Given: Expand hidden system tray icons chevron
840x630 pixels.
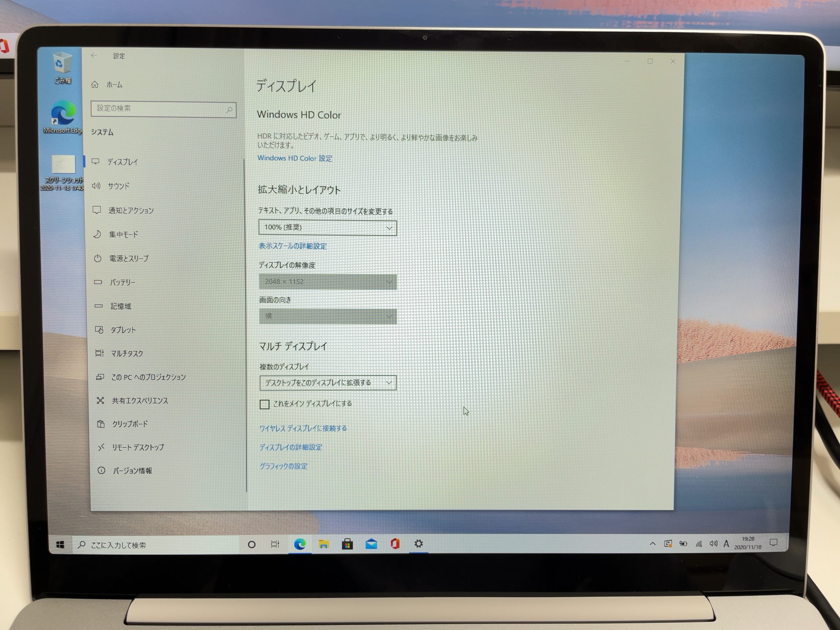Looking at the screenshot, I should tap(652, 544).
